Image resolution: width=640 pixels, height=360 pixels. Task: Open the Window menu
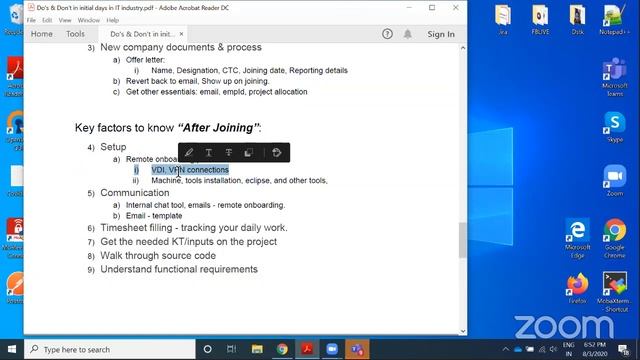(x=89, y=20)
